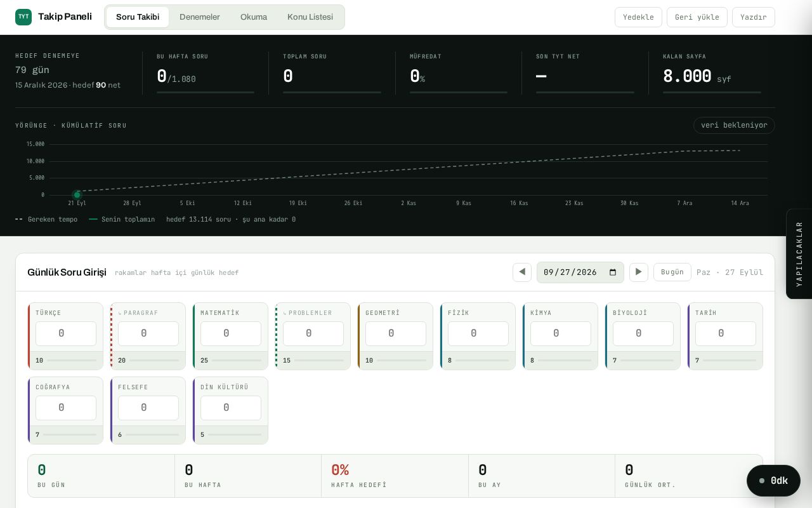
Task: Click the Yedekle button
Action: pyautogui.click(x=638, y=17)
